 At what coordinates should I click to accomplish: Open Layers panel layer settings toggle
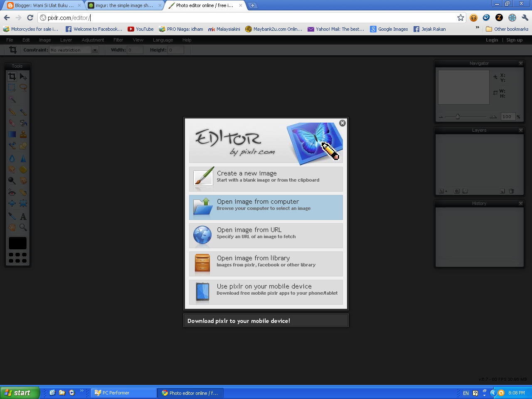click(x=443, y=191)
